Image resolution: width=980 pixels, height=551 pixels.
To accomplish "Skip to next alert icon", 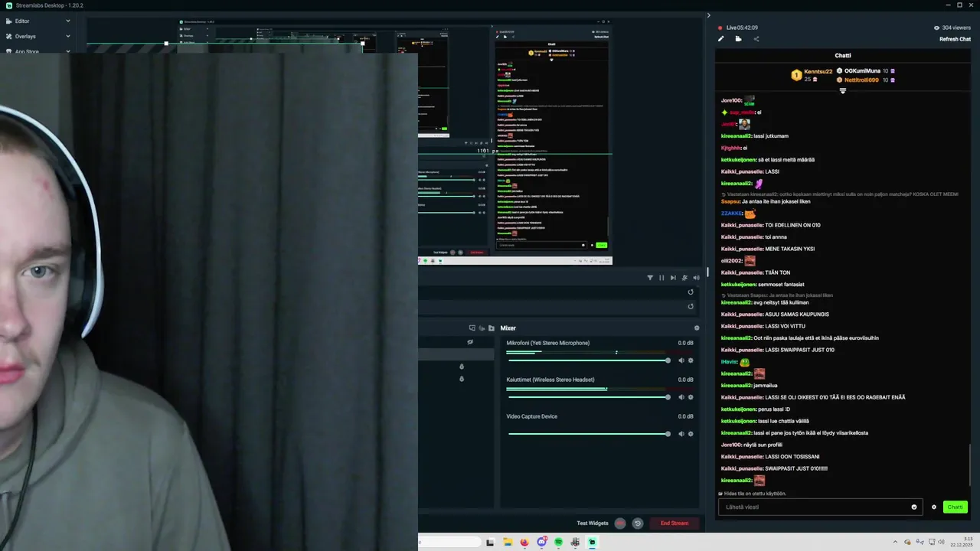I will click(x=673, y=278).
